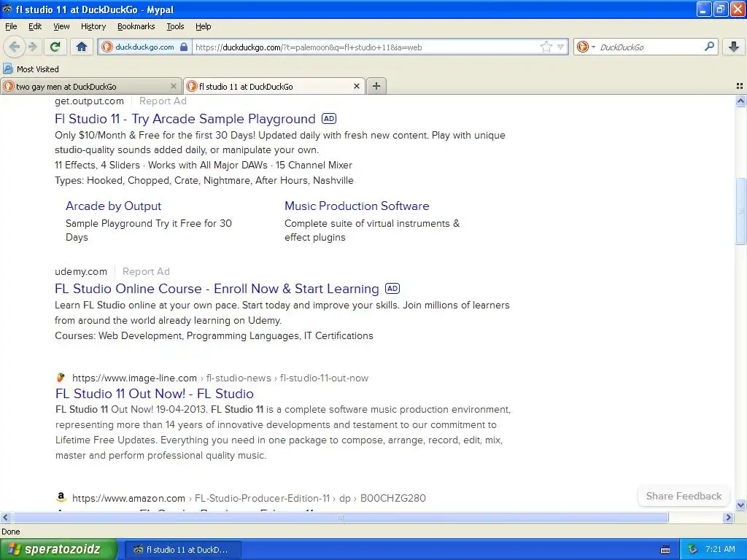Bookmark this page with the star icon
This screenshot has width=747, height=560.
click(546, 47)
